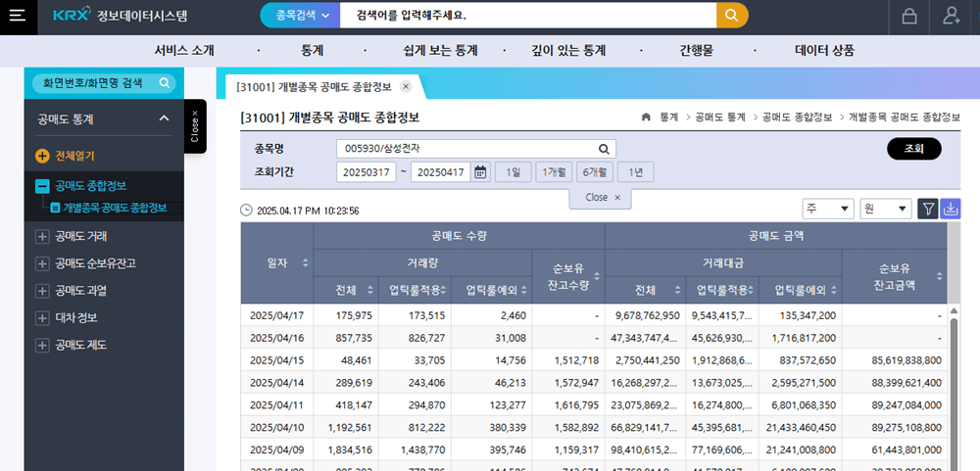Expand 공매도 순보유잔고 tree node
This screenshot has width=980, height=471.
[x=42, y=263]
